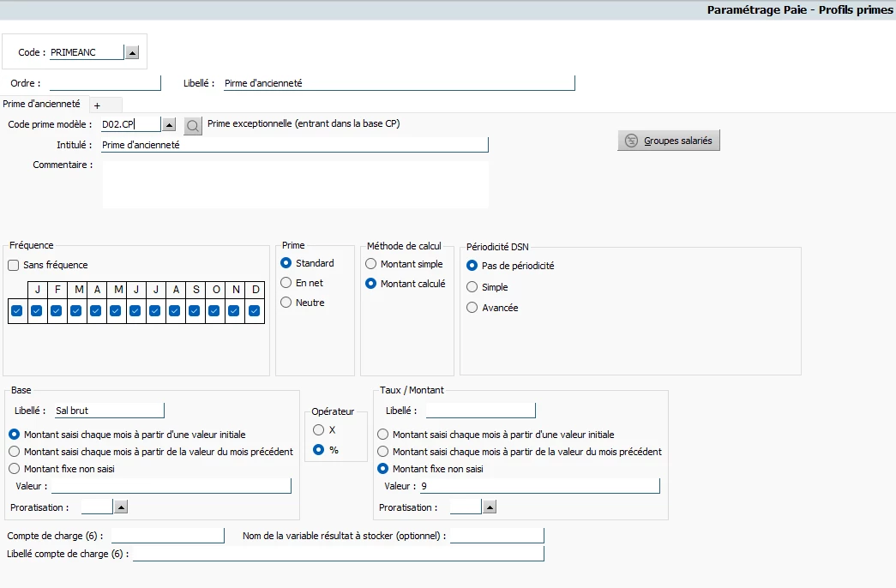Click the Code prime modèle field D02.CP

131,124
